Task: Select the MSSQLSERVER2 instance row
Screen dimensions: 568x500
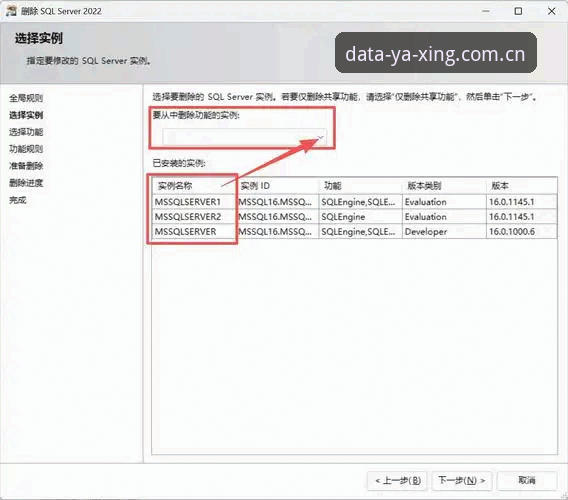Action: [x=354, y=217]
